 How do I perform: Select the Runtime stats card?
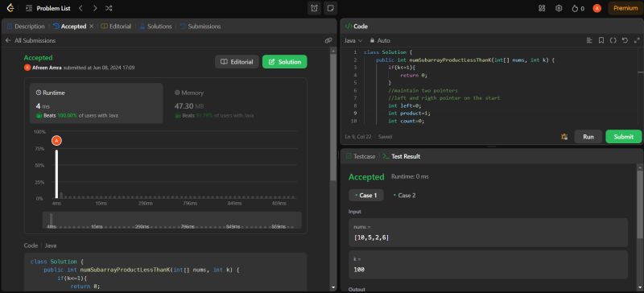coord(96,103)
